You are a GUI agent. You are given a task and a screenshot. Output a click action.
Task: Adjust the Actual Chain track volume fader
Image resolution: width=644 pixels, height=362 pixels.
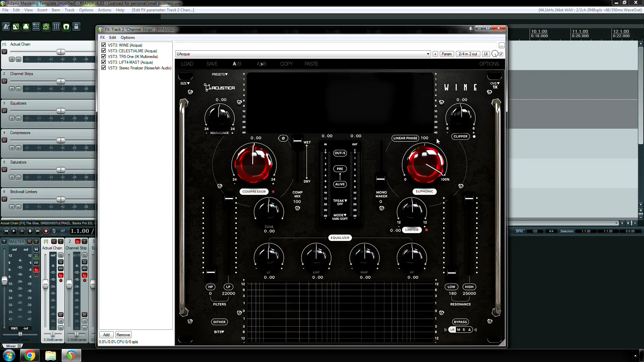[61, 52]
